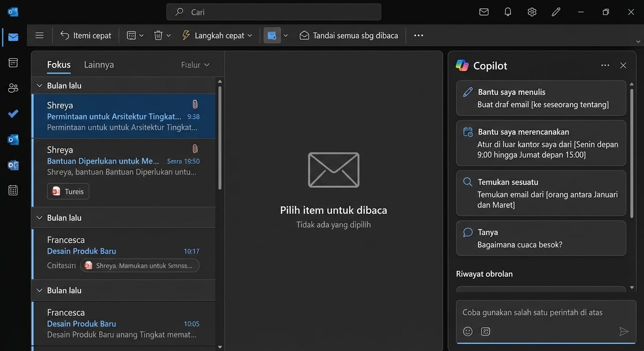Collapse the first 'Bulan lalu' group header
Viewport: 644px width, 351px height.
(x=39, y=85)
